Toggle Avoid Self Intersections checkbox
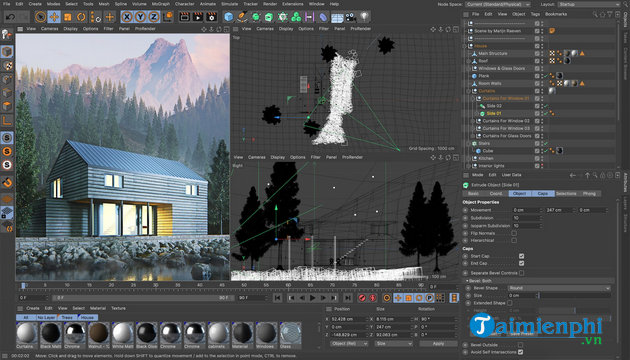The height and width of the screenshot is (360, 630). point(521,352)
